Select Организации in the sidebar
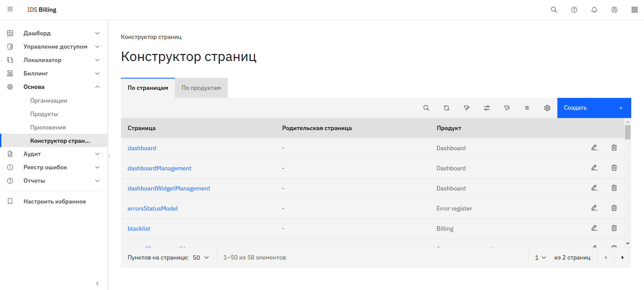 pos(49,101)
